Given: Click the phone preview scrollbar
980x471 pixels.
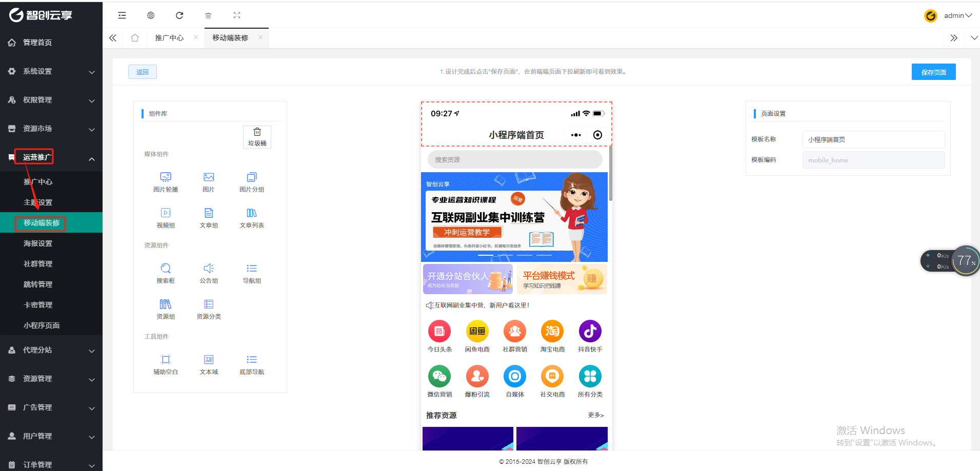Looking at the screenshot, I should pos(610,174).
